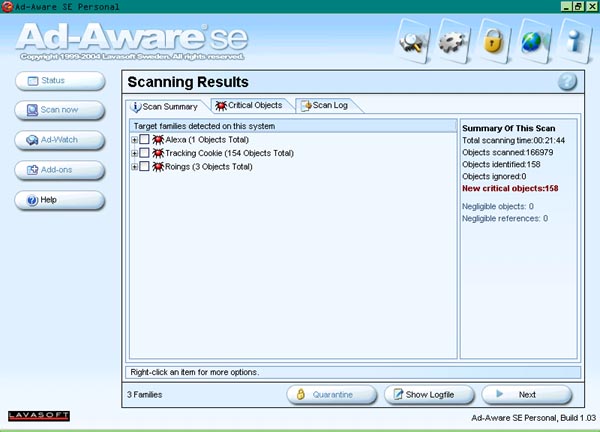Click 'New critical objects:158' text

coord(510,188)
